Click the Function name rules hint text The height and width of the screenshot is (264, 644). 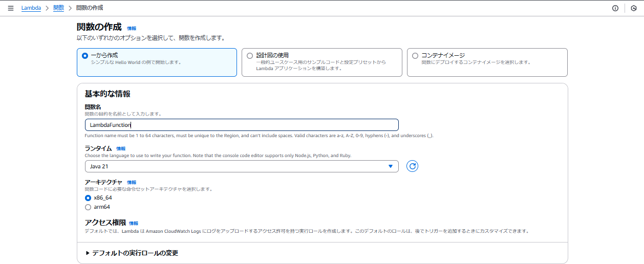[259, 136]
